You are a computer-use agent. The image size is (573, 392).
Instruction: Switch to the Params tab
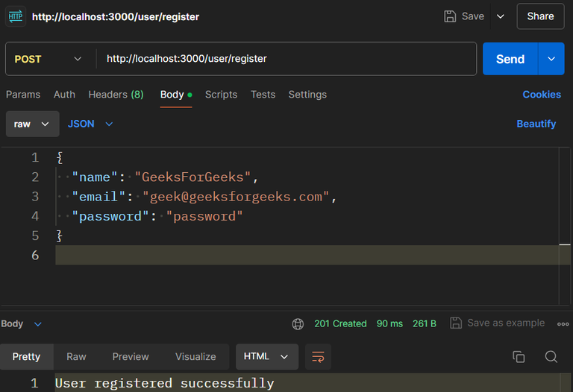(23, 95)
